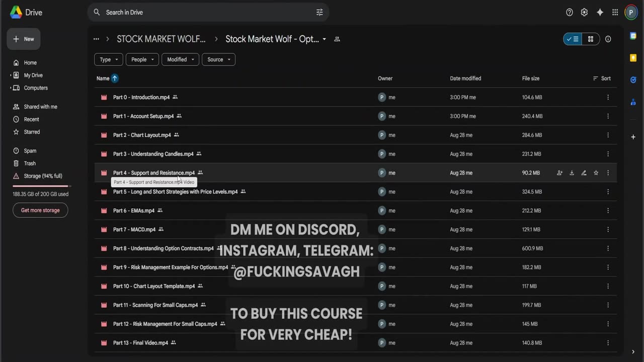
Task: Rename Part 4 file with pencil icon
Action: (x=584, y=173)
